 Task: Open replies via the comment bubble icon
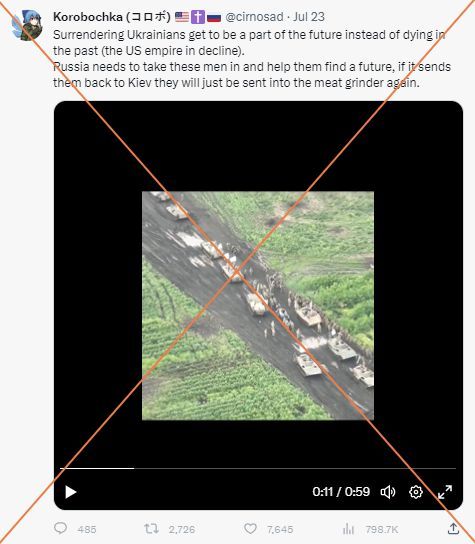[x=61, y=528]
